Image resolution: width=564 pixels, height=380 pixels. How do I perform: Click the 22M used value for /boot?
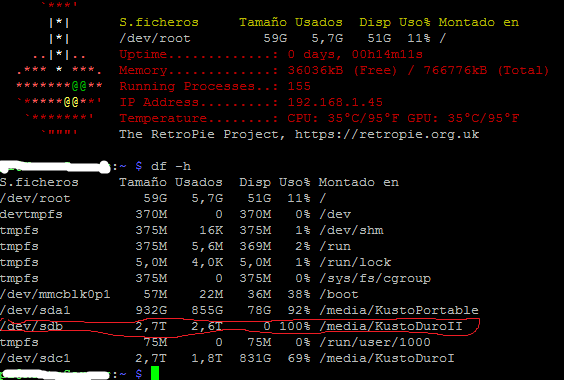[x=211, y=294]
